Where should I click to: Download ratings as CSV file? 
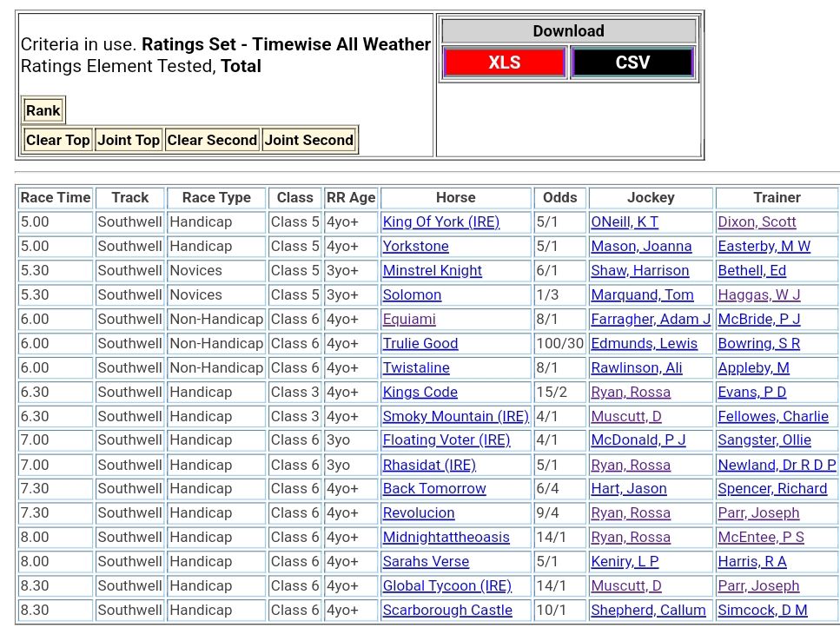tap(632, 63)
